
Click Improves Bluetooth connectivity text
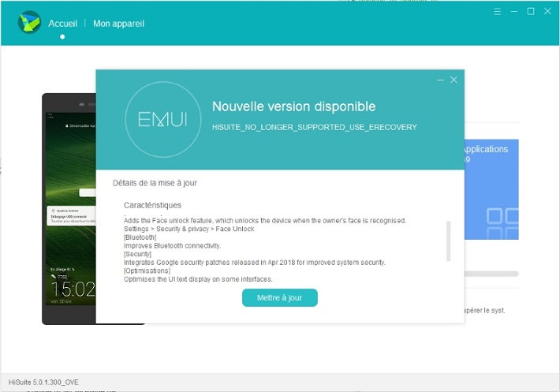click(172, 245)
